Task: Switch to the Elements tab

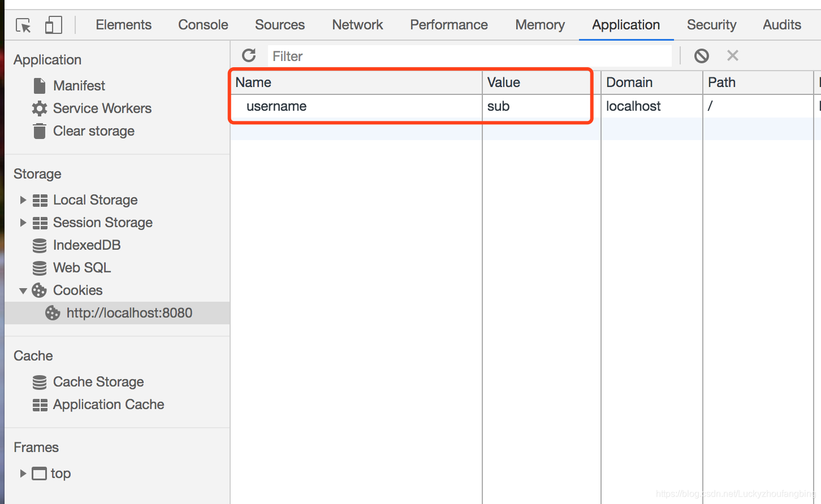Action: pyautogui.click(x=124, y=25)
